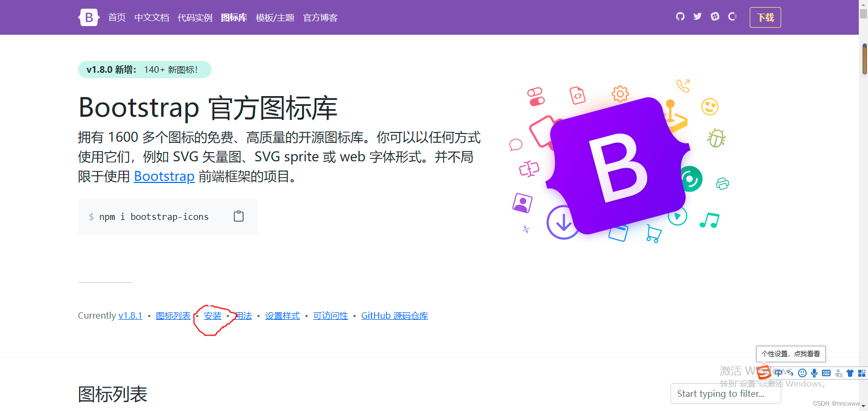The image size is (868, 411).
Task: Follow the Bootstrap link in the description
Action: pyautogui.click(x=164, y=176)
